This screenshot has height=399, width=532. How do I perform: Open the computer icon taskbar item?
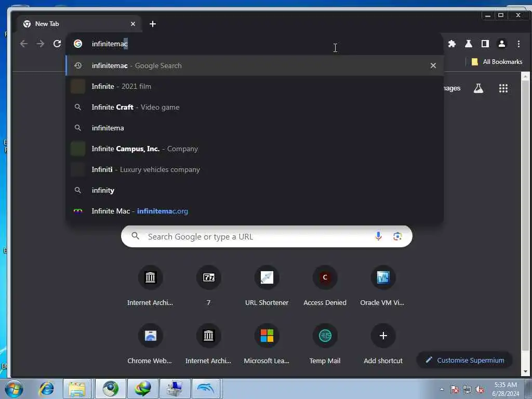coord(175,389)
